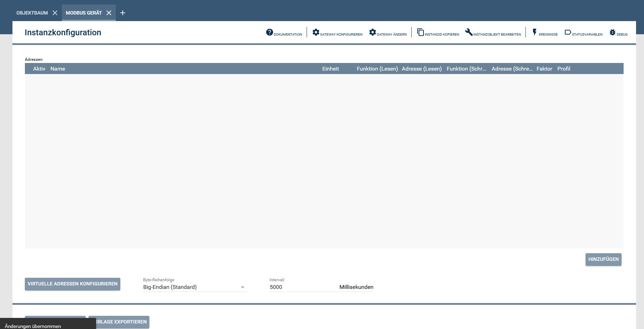Sort by the Name column header
The height and width of the screenshot is (329, 644).
[58, 69]
